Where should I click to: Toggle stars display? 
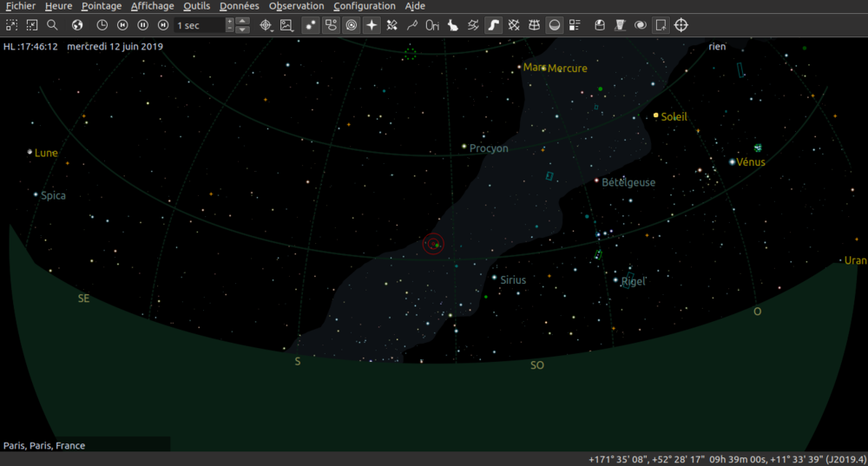pos(311,25)
